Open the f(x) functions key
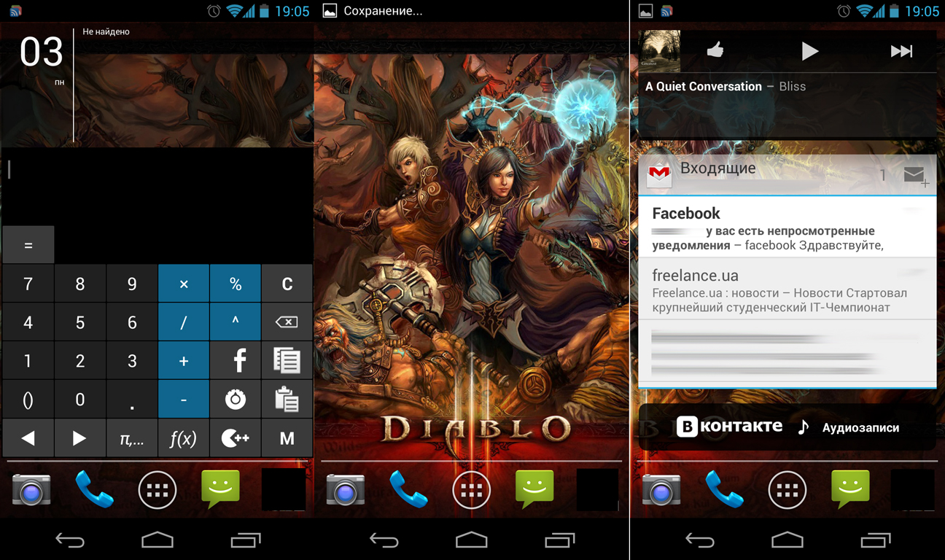This screenshot has width=945, height=560. pos(184,437)
